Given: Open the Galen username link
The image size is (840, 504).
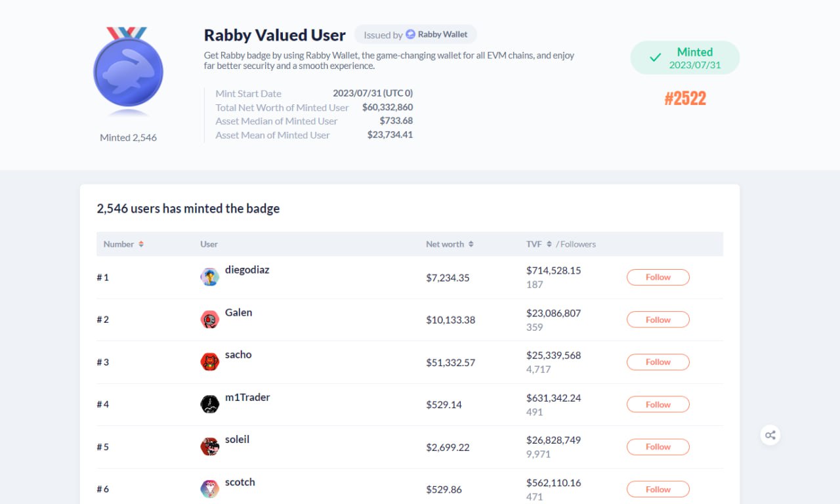Looking at the screenshot, I should [238, 312].
